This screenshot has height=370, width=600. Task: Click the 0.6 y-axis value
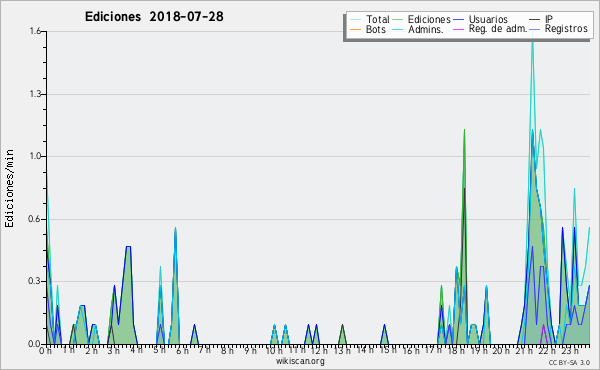click(x=35, y=219)
